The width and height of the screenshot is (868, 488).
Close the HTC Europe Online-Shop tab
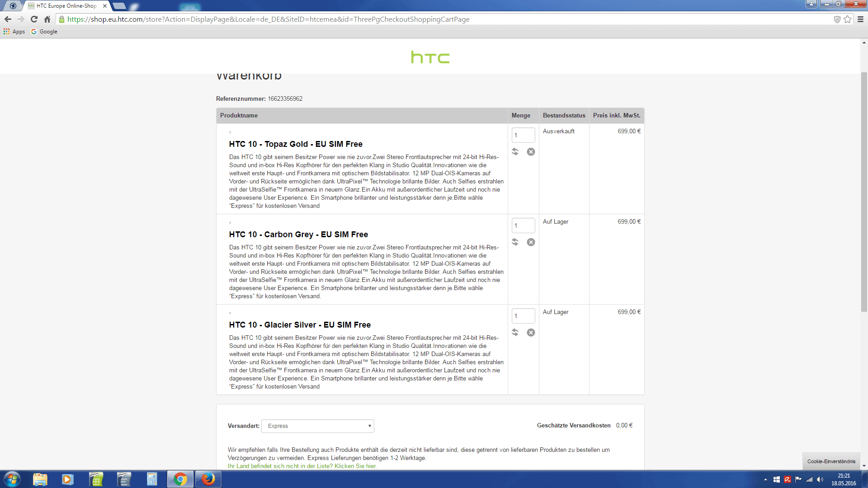(x=105, y=6)
